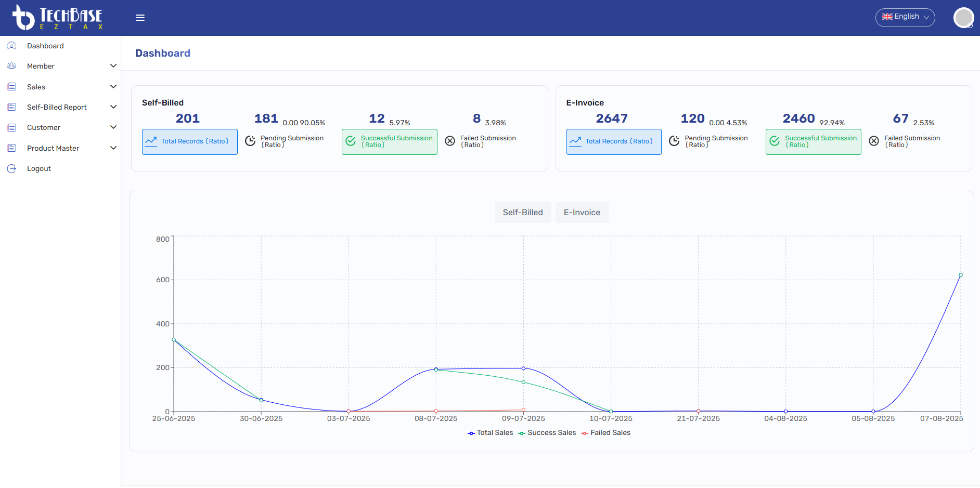The image size is (980, 488).
Task: Open the English language dropdown
Action: (x=905, y=17)
